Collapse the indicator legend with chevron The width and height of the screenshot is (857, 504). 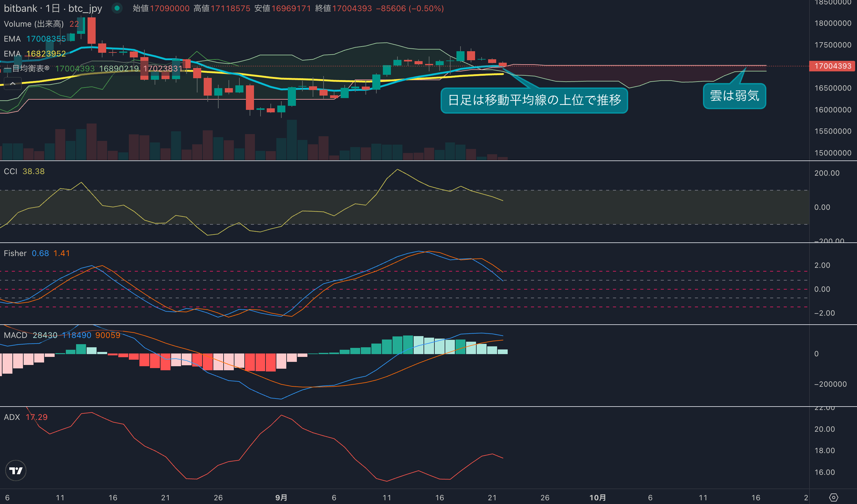(x=13, y=83)
